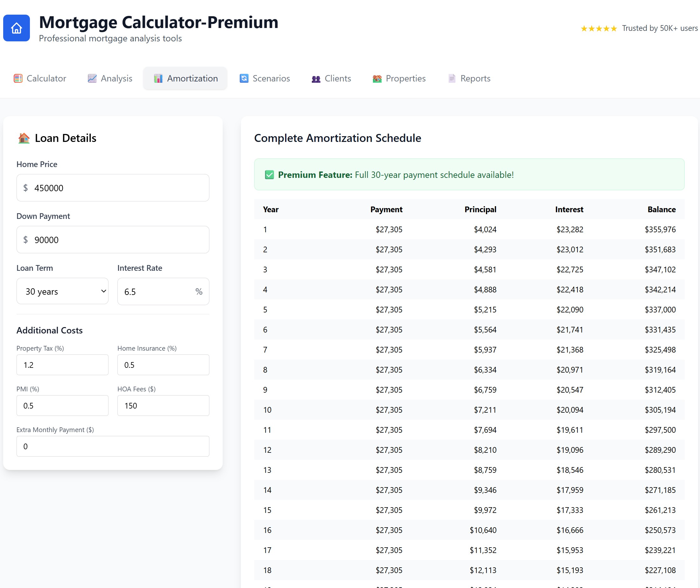
Task: Click the chart icon on Analysis tab
Action: [x=92, y=78]
